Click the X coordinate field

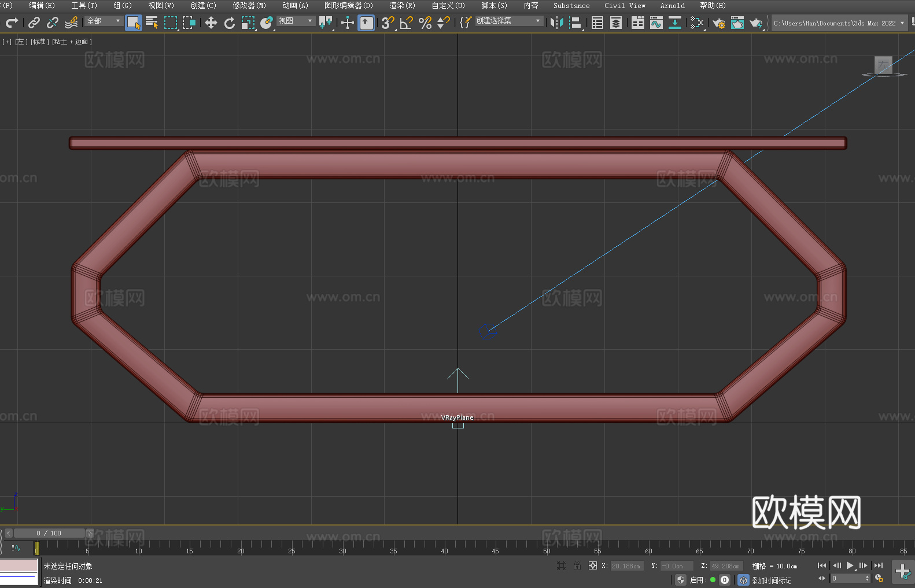pos(627,566)
